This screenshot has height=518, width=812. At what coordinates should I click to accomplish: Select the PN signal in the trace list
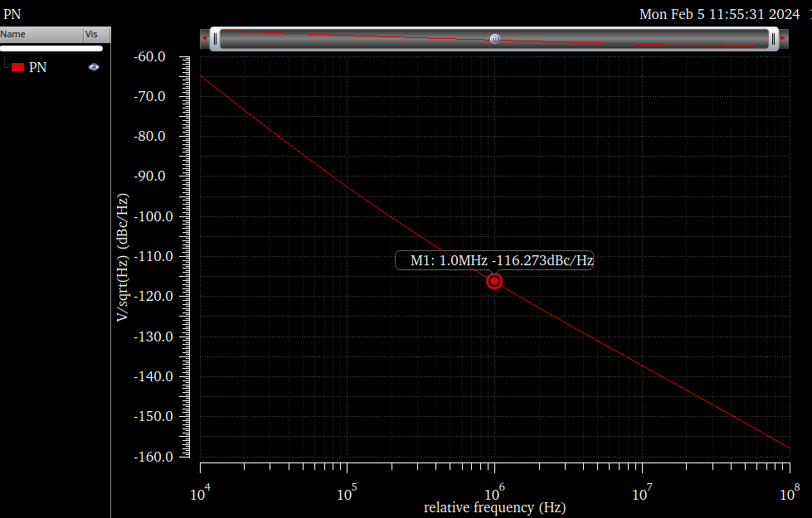37,66
